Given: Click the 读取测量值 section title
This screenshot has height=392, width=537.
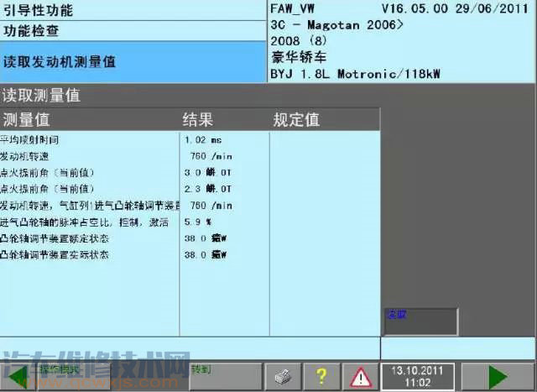Looking at the screenshot, I should point(41,95).
